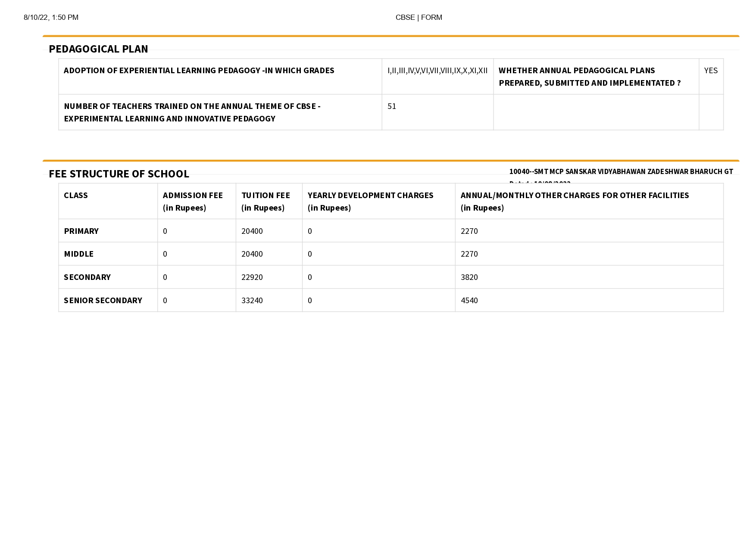Click the CLASS column header
Viewport: 756px width, 534px height.
[x=76, y=196]
